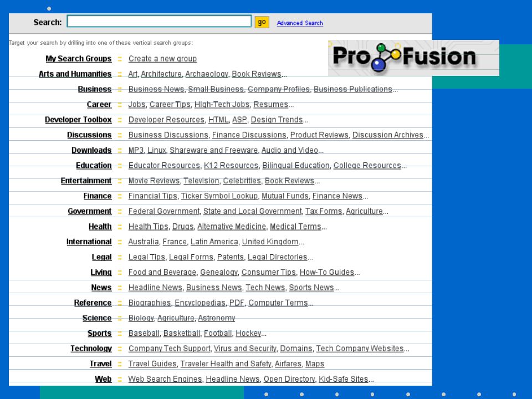The image size is (532, 399).
Task: Open the Government category heading
Action: [x=90, y=211]
